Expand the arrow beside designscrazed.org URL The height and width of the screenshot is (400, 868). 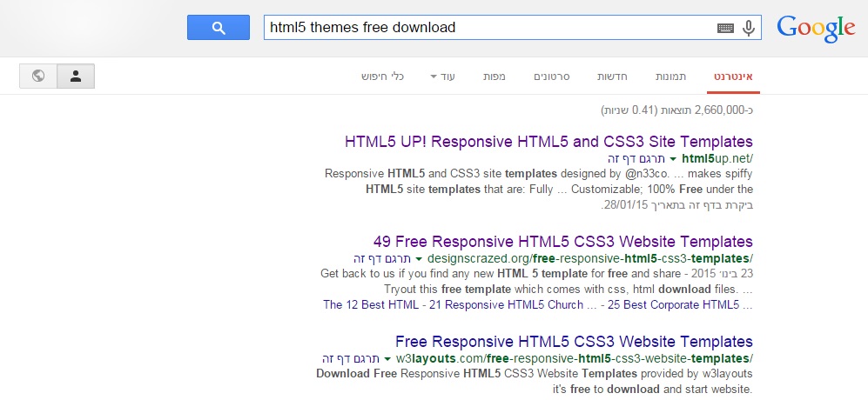[x=419, y=259]
